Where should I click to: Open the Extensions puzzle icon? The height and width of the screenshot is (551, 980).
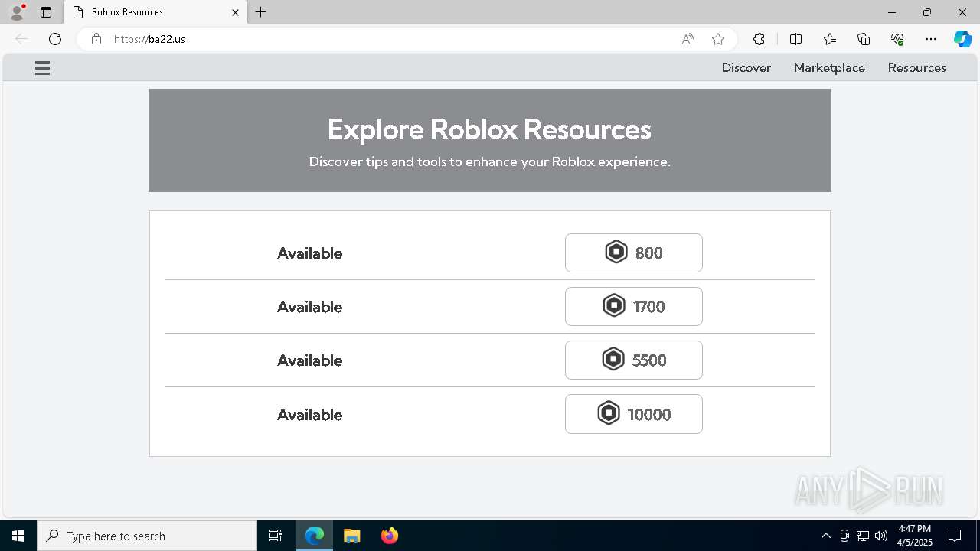[759, 39]
